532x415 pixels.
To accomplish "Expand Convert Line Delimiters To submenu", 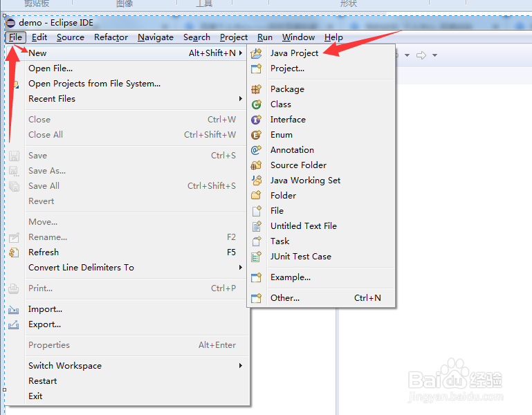I will [x=241, y=268].
